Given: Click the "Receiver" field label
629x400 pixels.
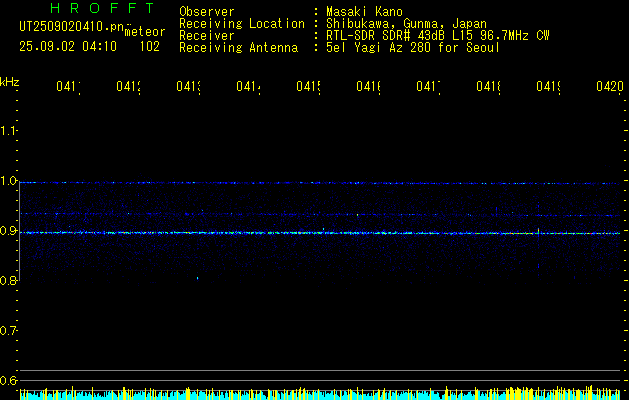Looking at the screenshot, I should [207, 36].
